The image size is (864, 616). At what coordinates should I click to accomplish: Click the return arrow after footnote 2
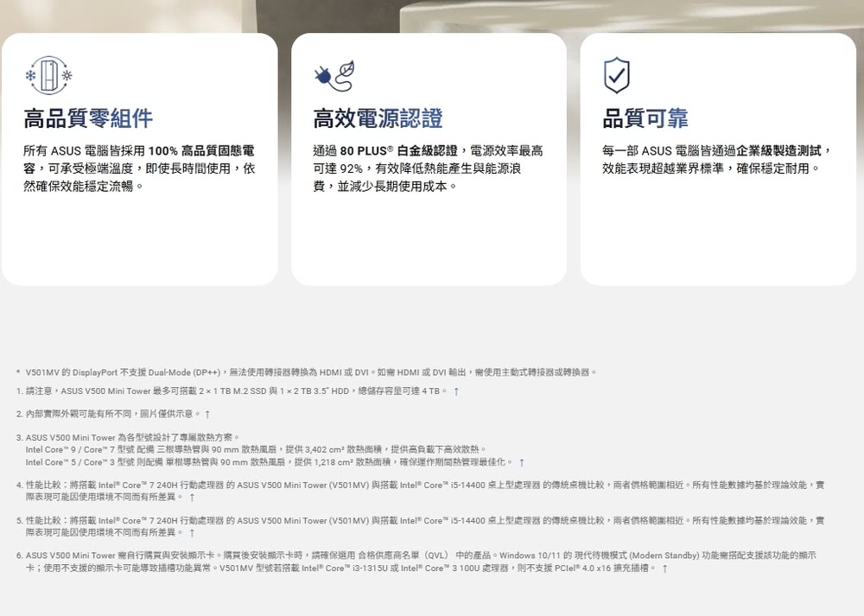click(x=207, y=415)
